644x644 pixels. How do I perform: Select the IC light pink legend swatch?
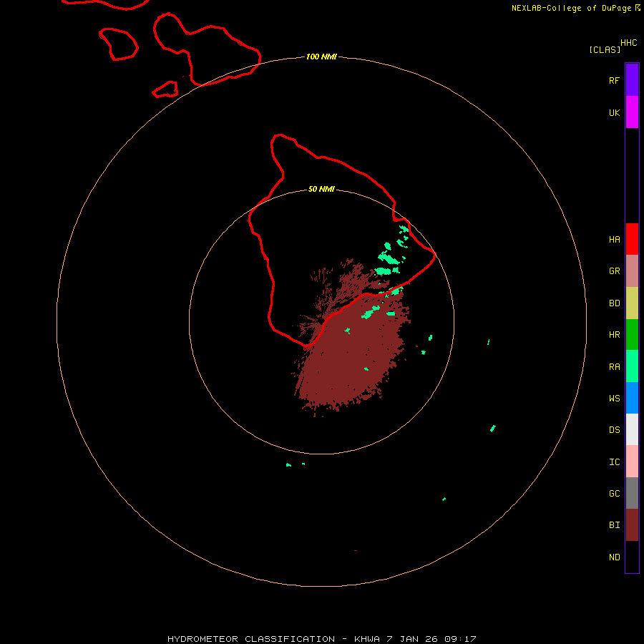point(632,462)
